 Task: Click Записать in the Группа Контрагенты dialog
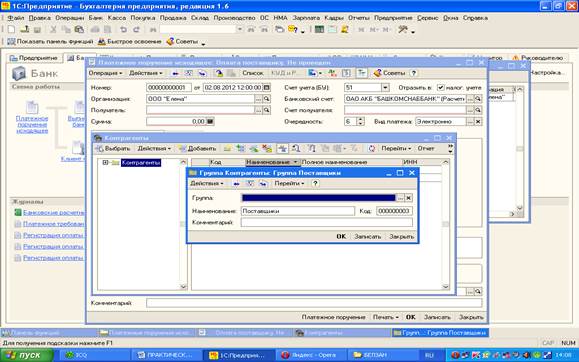point(367,237)
